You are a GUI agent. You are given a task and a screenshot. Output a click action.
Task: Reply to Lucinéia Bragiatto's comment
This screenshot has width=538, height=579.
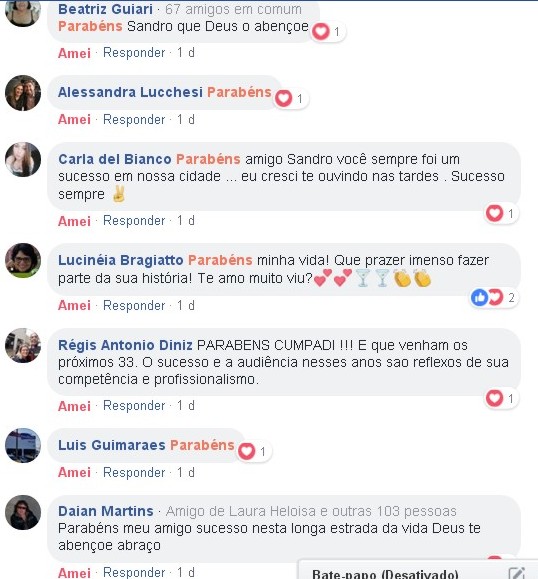click(134, 305)
